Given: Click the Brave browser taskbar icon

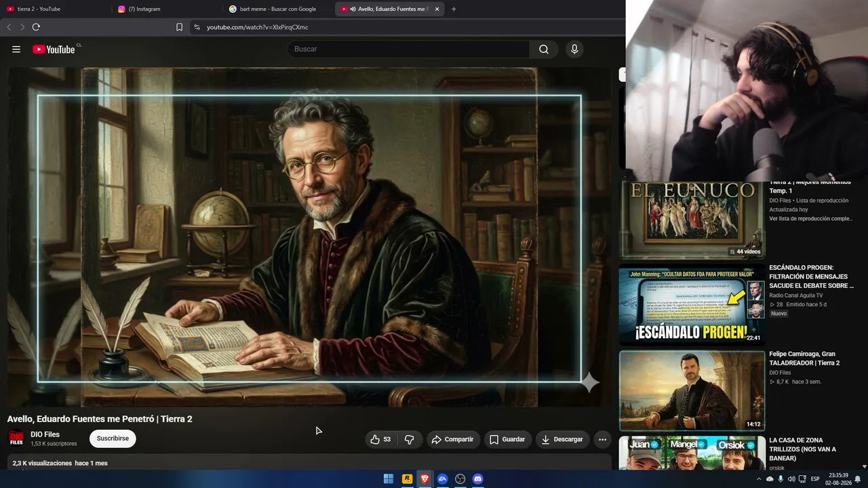Looking at the screenshot, I should (x=425, y=479).
